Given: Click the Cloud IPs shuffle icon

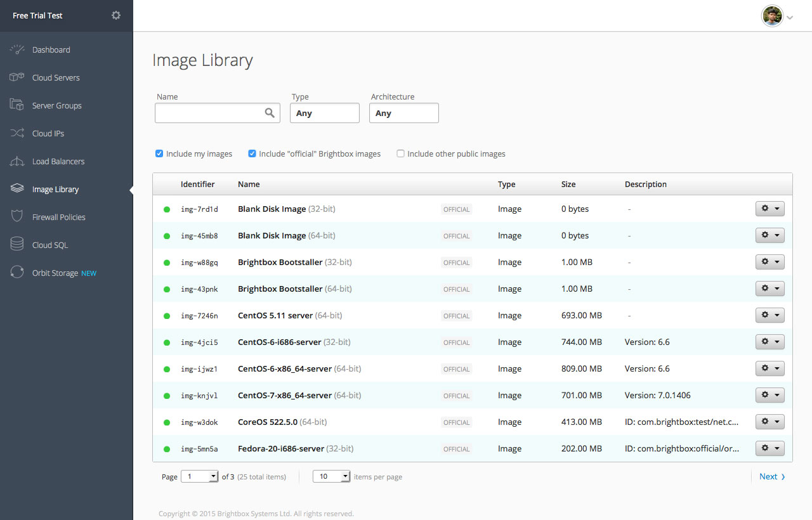Looking at the screenshot, I should [17, 133].
